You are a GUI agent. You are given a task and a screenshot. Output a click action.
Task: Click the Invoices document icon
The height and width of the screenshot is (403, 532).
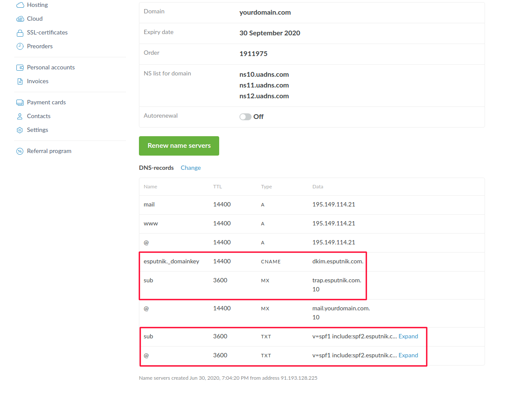click(20, 81)
